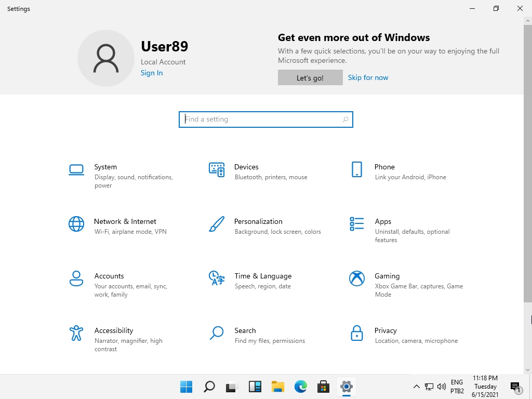The height and width of the screenshot is (399, 532).
Task: Click the volume speaker tray icon
Action: click(x=442, y=387)
